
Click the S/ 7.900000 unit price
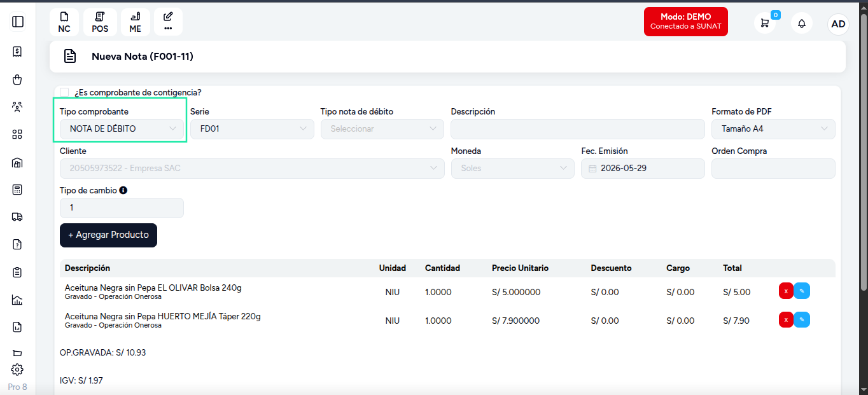pyautogui.click(x=516, y=321)
